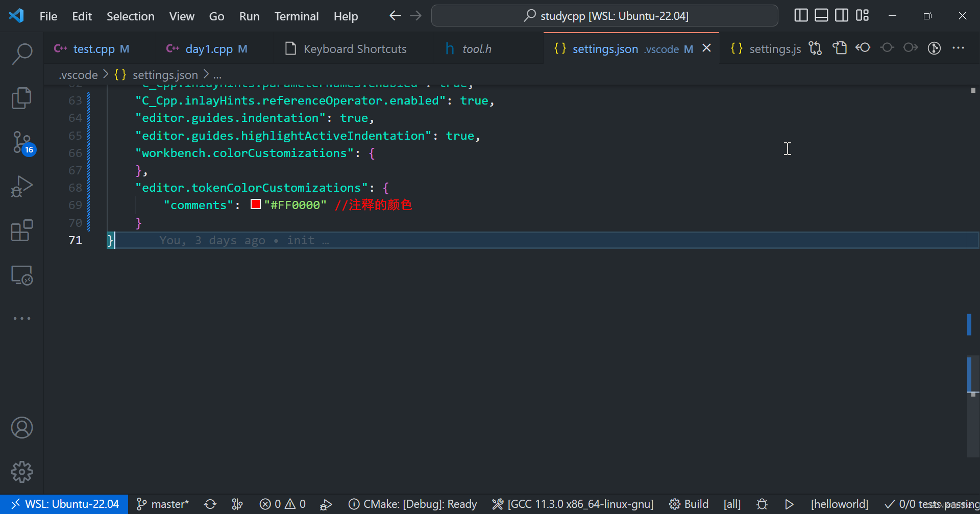This screenshot has height=514, width=980.
Task: Click the Open File icon in editor toolbar
Action: pyautogui.click(x=839, y=48)
